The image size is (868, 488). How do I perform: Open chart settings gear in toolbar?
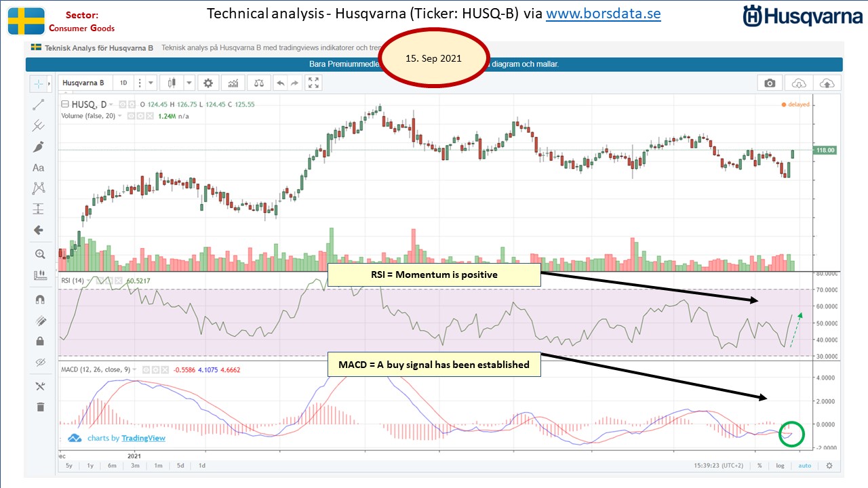208,83
